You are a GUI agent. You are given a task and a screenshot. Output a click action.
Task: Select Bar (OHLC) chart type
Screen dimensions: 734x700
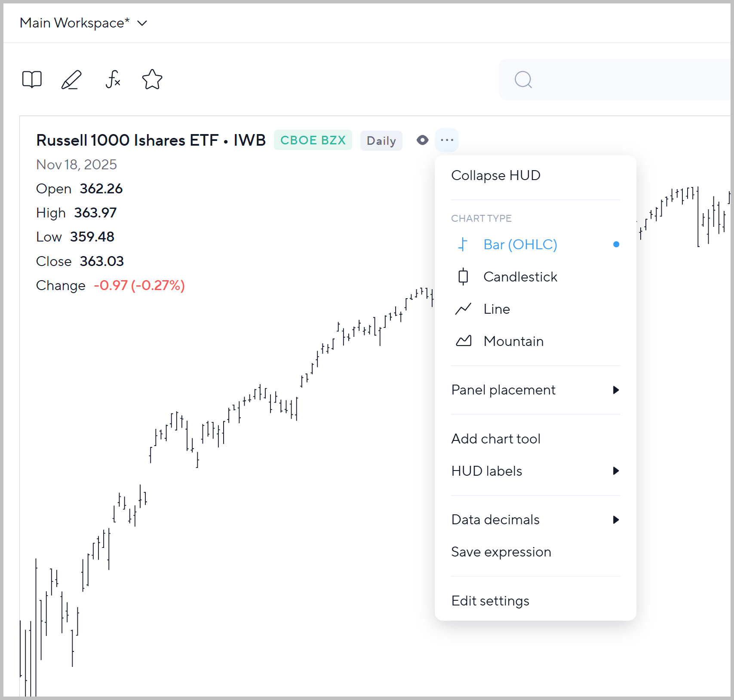click(520, 245)
